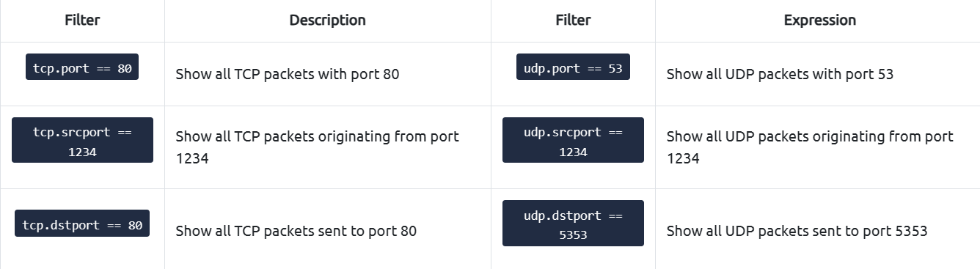Click 'Show all TCP packets sent to port 80'

296,231
